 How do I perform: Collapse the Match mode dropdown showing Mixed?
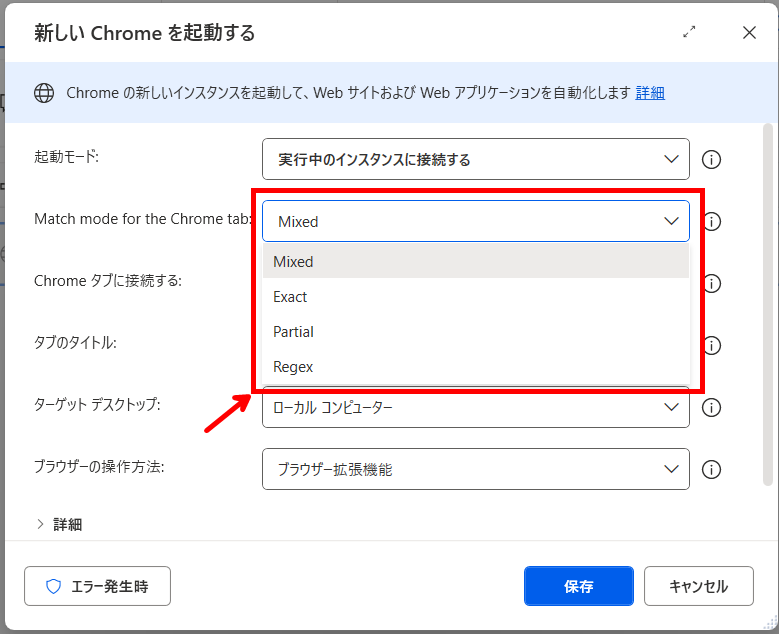coord(475,221)
